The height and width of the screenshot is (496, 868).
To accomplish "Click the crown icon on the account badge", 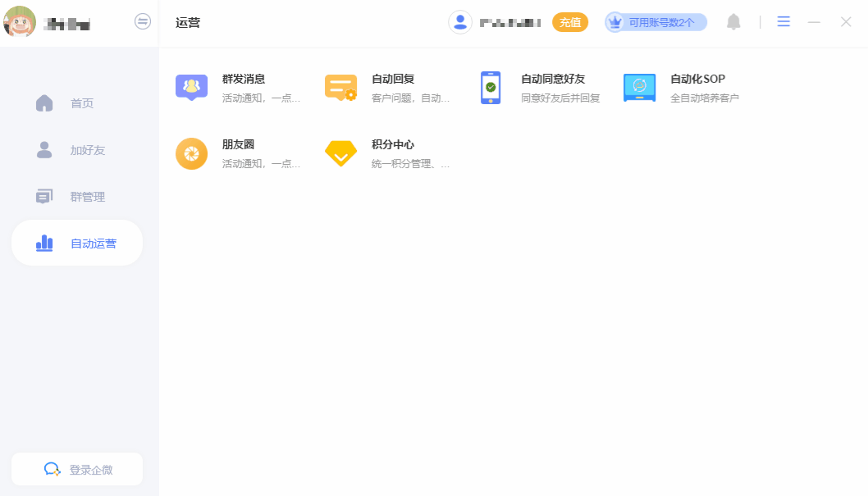I will coord(615,22).
